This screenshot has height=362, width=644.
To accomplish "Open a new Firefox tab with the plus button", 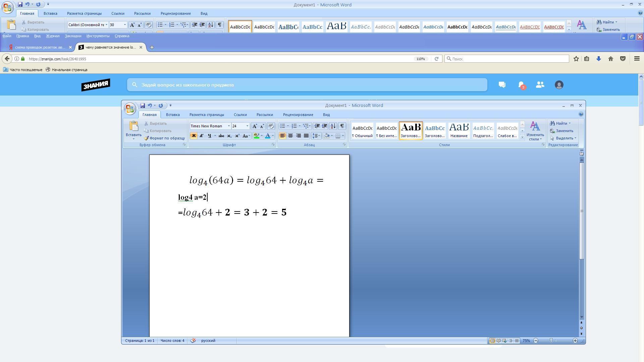I will (x=152, y=47).
